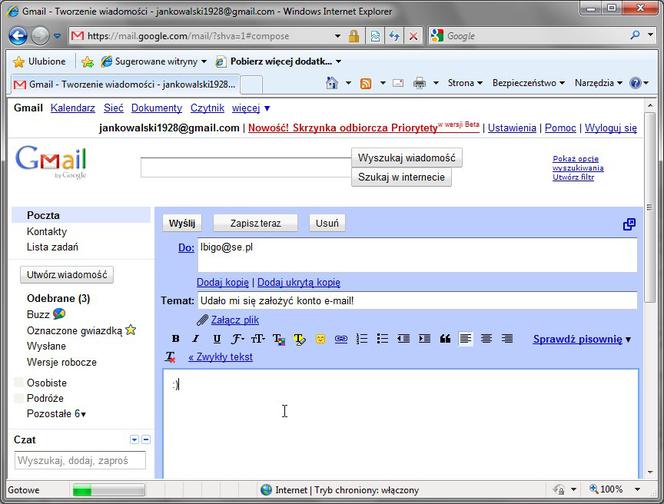Select the Gmail browser tab
Viewport: 664px width, 504px height.
pos(124,84)
